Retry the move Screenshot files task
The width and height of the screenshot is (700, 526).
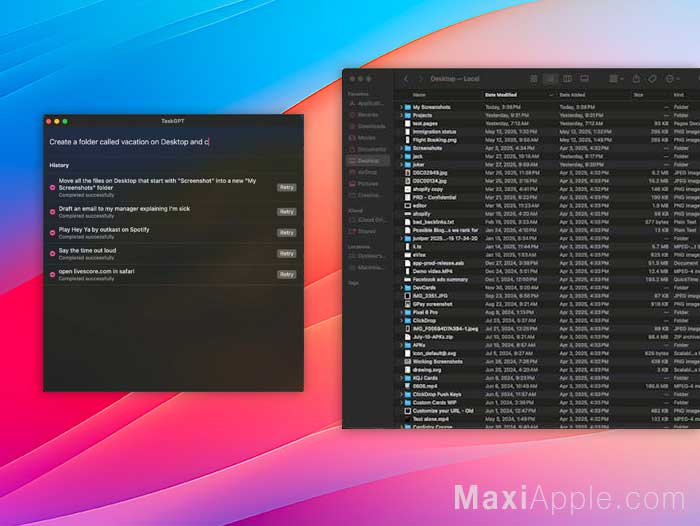[286, 188]
